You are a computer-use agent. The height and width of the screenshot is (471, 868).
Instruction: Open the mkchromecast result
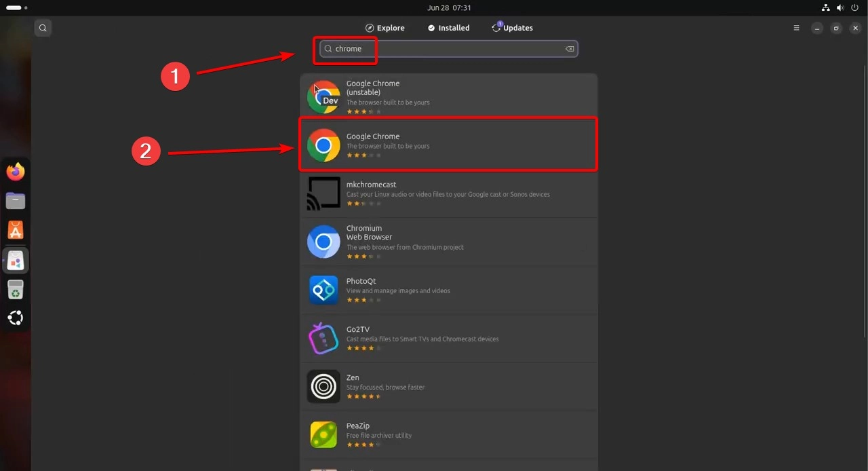[x=448, y=193]
